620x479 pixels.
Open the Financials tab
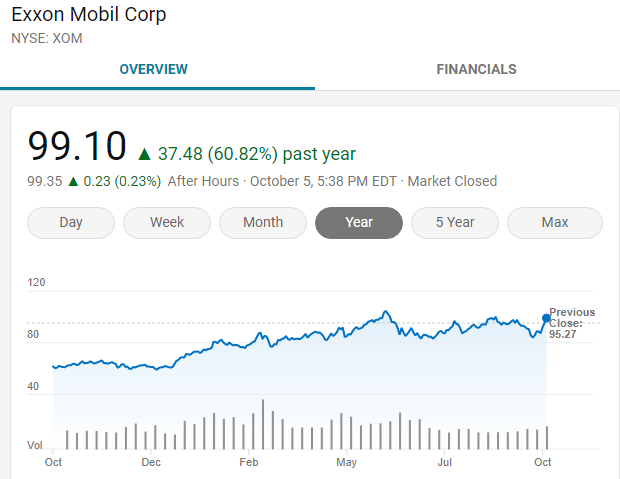pyautogui.click(x=476, y=69)
